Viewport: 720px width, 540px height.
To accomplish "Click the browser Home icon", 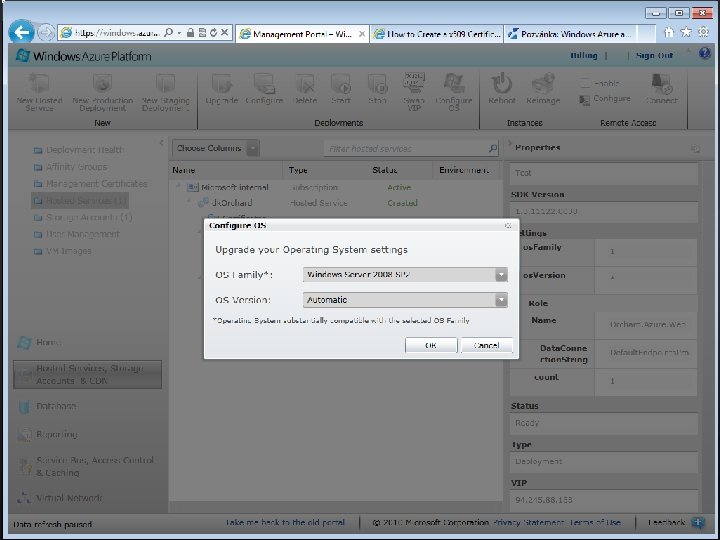I will 669,32.
